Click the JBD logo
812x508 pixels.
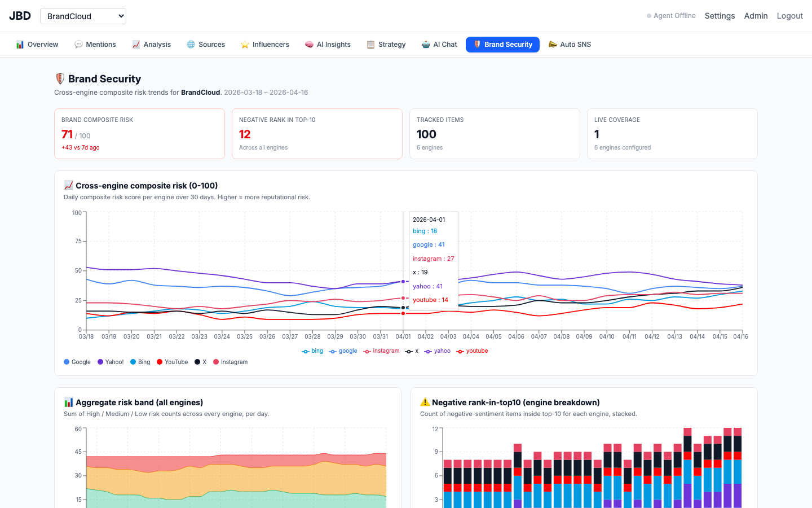coord(20,16)
